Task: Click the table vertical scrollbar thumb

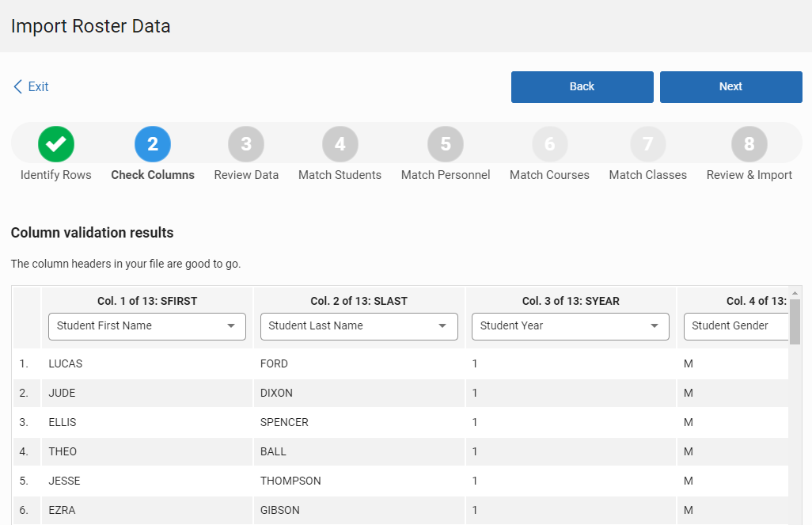Action: [x=795, y=321]
